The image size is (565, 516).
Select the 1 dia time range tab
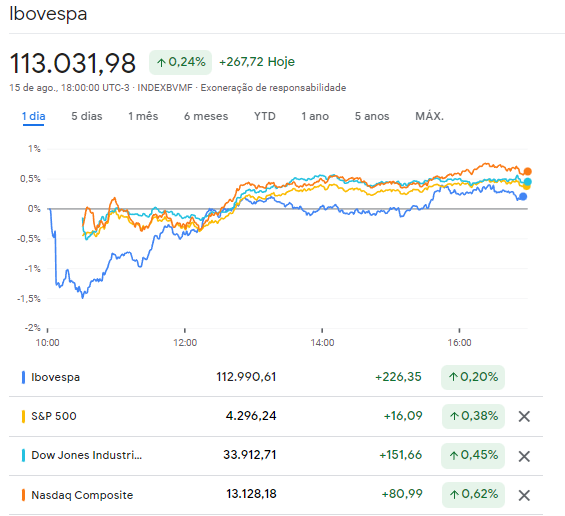[34, 116]
